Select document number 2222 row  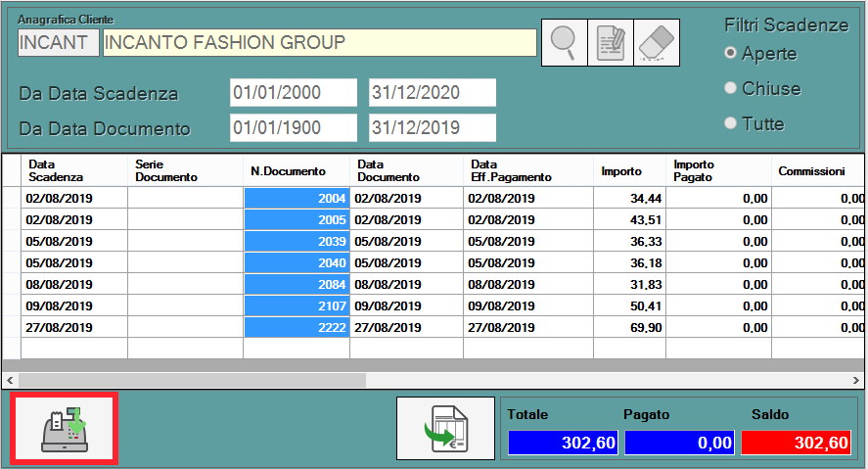(297, 327)
